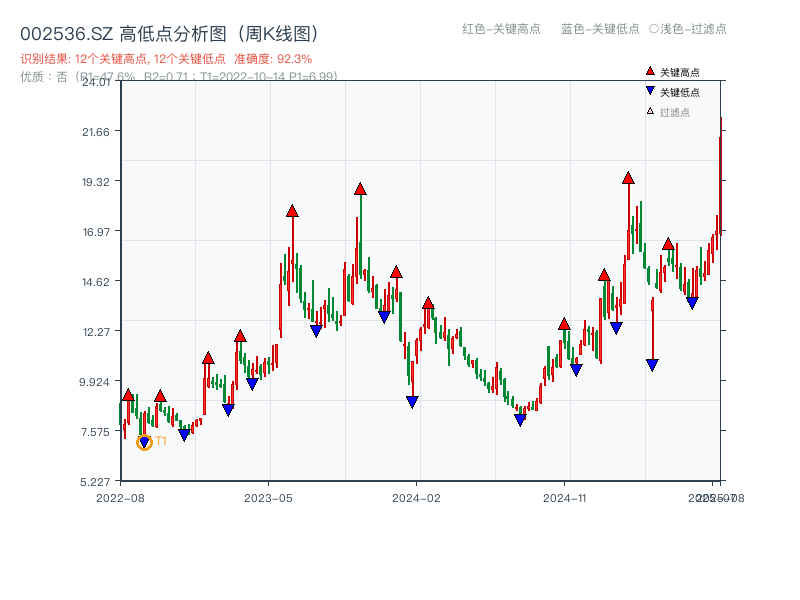Click the 2024-11 date axis label
The image size is (800, 600).
564,498
